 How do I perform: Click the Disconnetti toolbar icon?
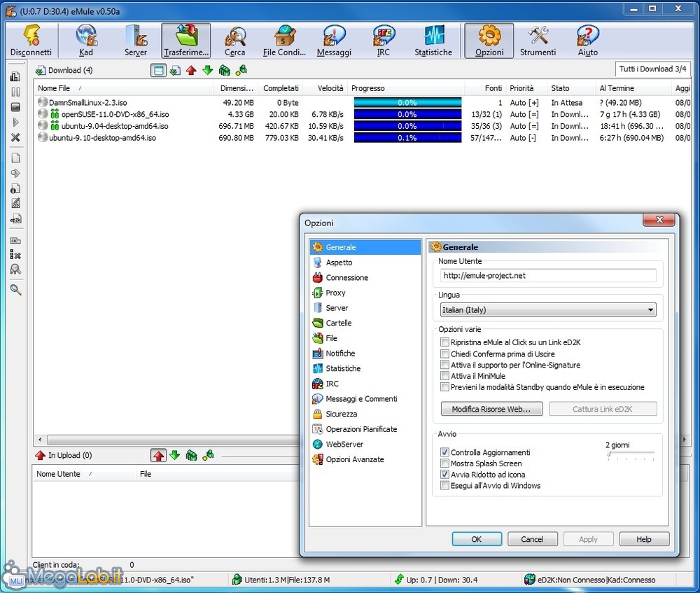(31, 41)
